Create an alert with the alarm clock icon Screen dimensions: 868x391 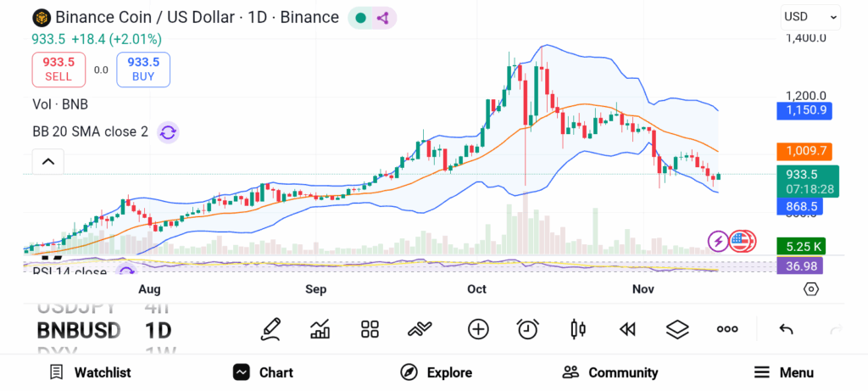[528, 329]
